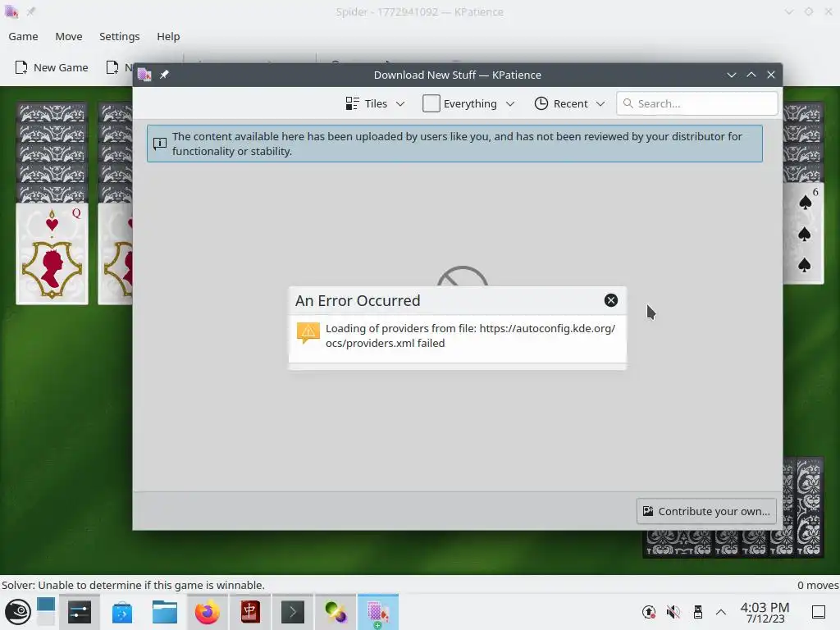
Task: Open the Recent sort order dropdown
Action: tap(570, 103)
